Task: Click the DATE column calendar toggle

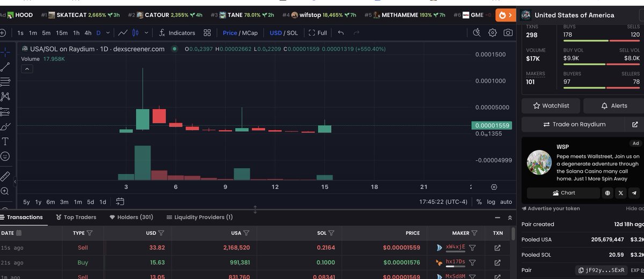Action: pos(19,233)
